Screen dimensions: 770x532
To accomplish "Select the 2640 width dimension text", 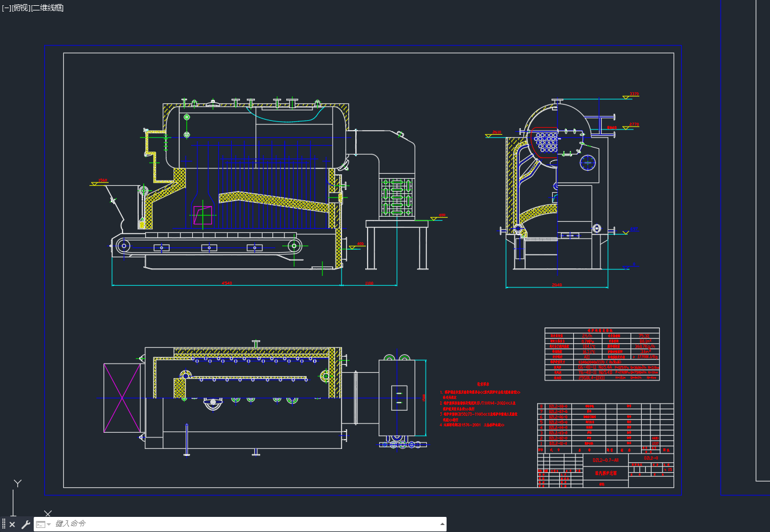I will [x=557, y=285].
